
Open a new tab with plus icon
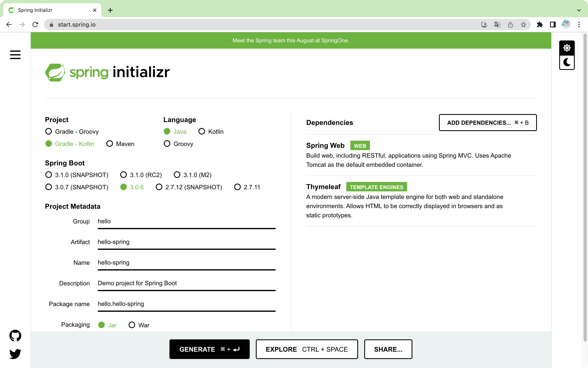(x=110, y=10)
